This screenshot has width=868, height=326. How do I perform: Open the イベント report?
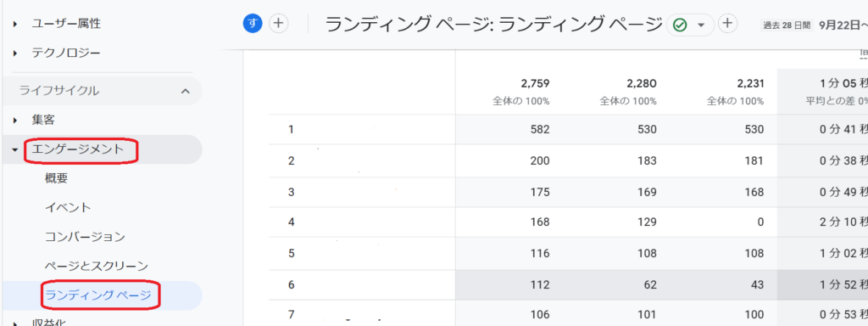pos(68,208)
